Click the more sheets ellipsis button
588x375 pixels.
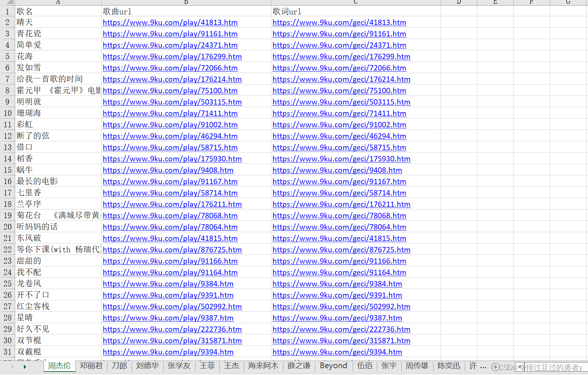tap(483, 366)
